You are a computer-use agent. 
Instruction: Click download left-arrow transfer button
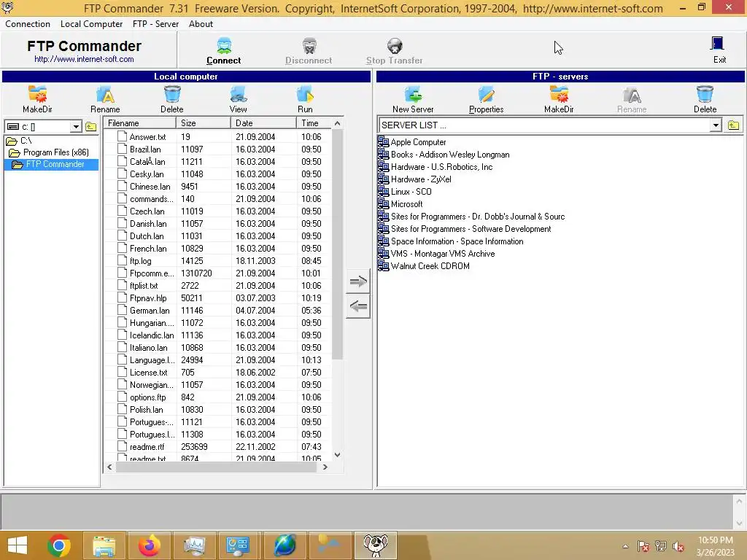click(x=358, y=306)
